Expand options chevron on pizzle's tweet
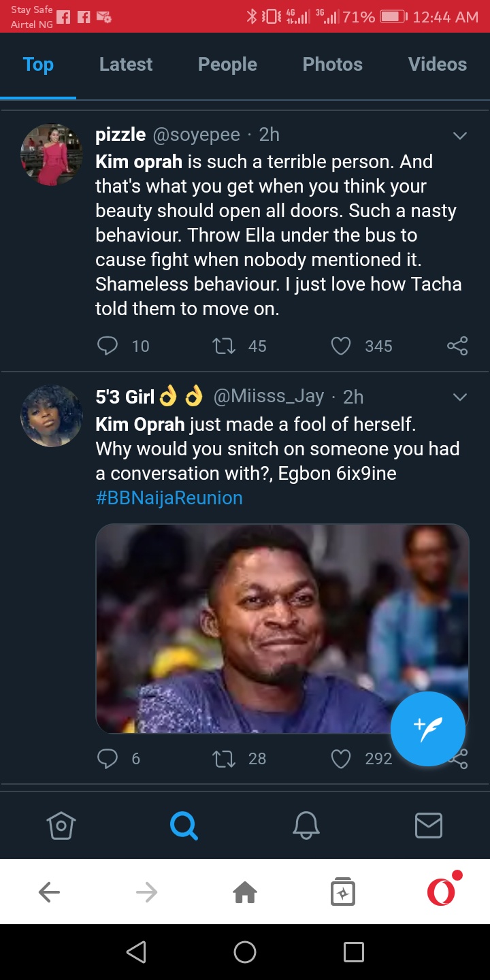The width and height of the screenshot is (490, 980). [x=460, y=135]
